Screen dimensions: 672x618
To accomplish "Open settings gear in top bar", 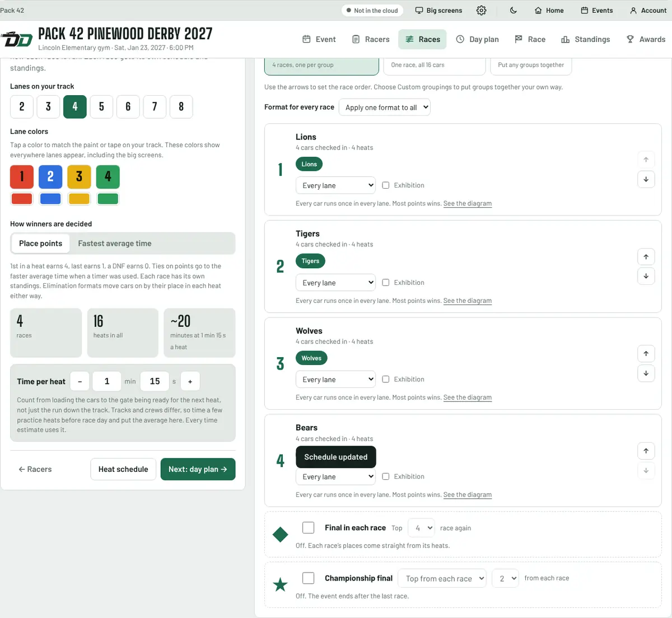I will [481, 10].
